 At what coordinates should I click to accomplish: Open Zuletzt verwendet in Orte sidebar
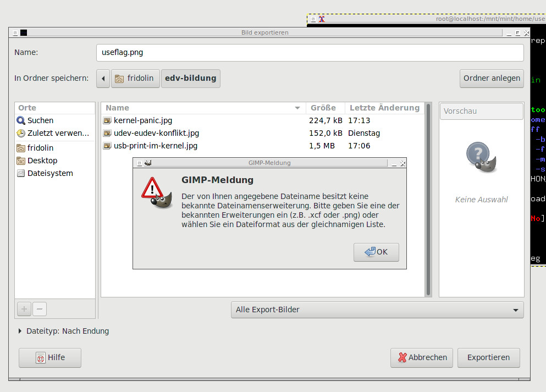tap(55, 133)
